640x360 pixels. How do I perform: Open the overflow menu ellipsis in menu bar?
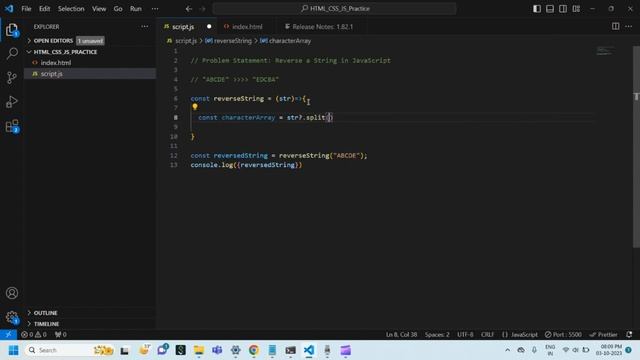click(x=155, y=9)
